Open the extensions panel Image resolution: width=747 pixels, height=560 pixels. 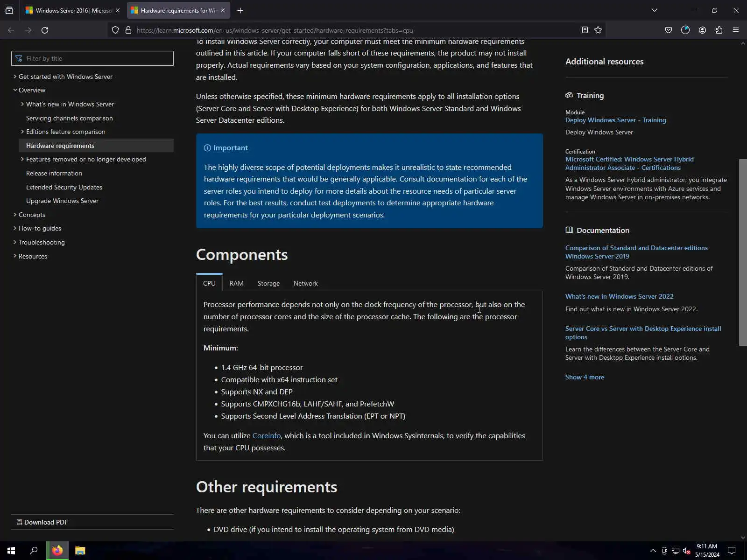coord(719,30)
